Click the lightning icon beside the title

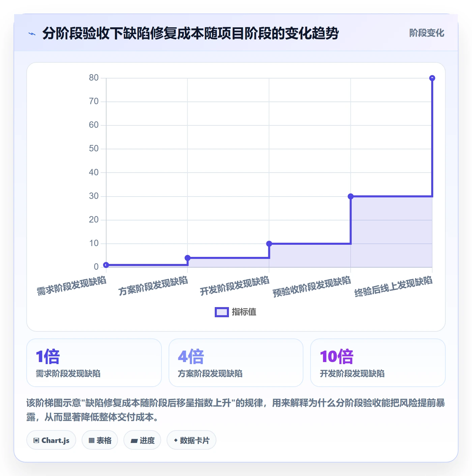32,34
